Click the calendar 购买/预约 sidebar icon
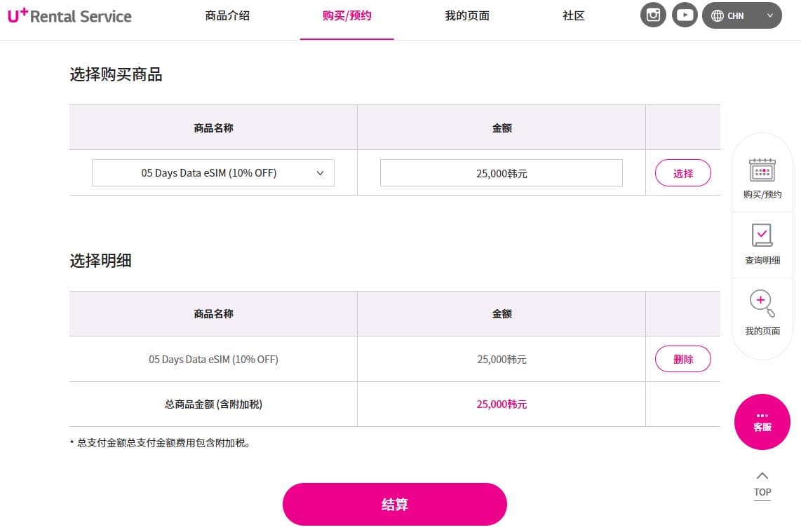This screenshot has width=801, height=532. (x=762, y=170)
